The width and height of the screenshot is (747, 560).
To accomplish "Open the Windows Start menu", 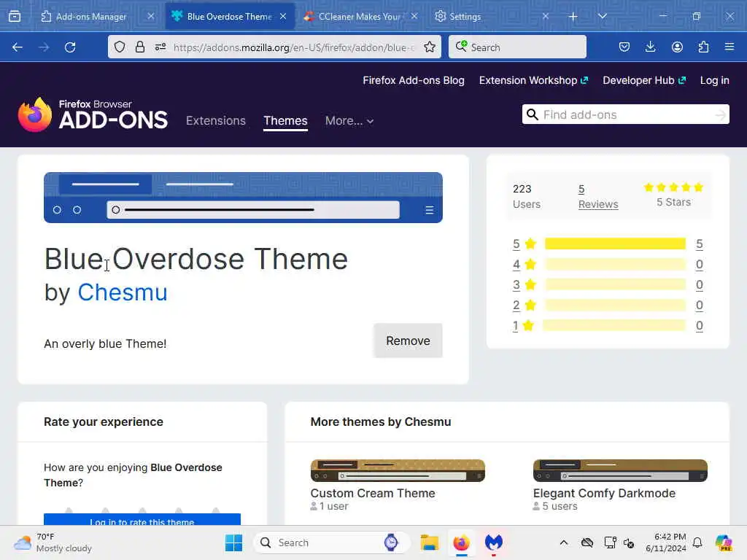I will tap(234, 542).
